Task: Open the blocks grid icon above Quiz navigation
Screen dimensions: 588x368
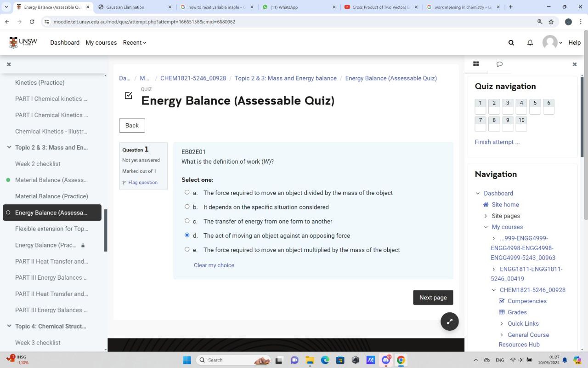Action: point(476,64)
